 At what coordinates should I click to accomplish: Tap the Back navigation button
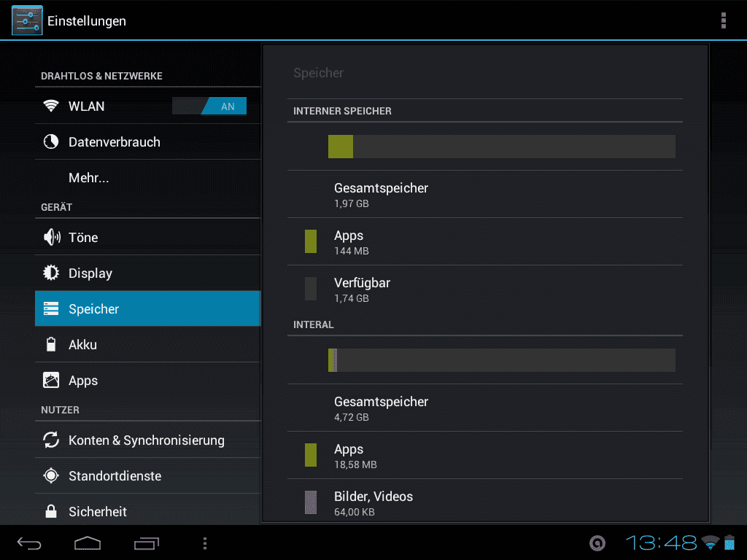point(29,542)
